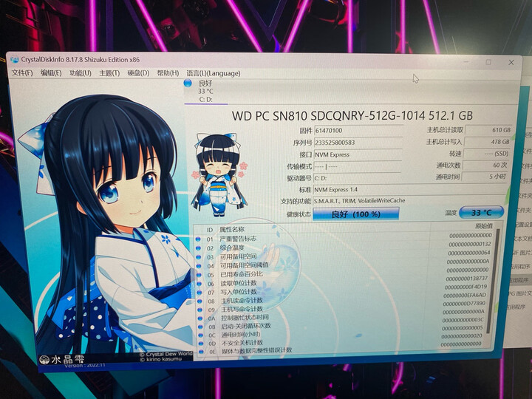Click the rotation speed value ---- (SSD)
532x399 pixels.
[486, 154]
